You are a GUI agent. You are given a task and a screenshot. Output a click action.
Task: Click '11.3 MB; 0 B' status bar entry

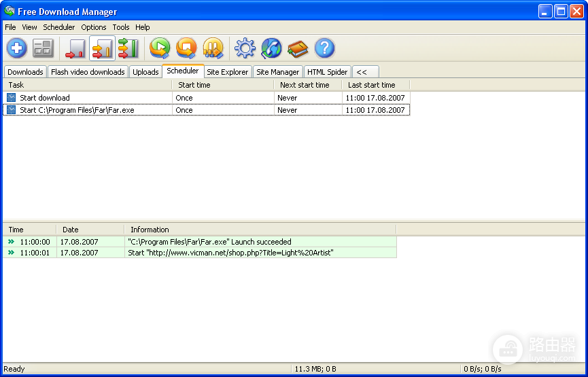tap(315, 369)
